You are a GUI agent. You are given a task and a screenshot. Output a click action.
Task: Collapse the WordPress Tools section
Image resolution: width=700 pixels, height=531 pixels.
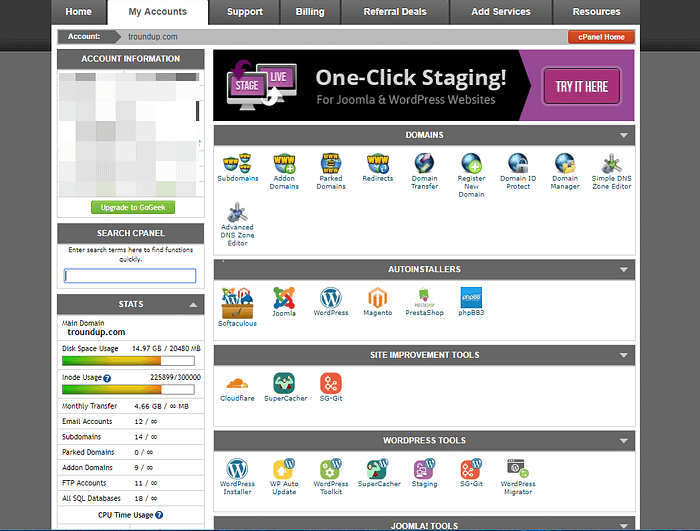click(624, 441)
